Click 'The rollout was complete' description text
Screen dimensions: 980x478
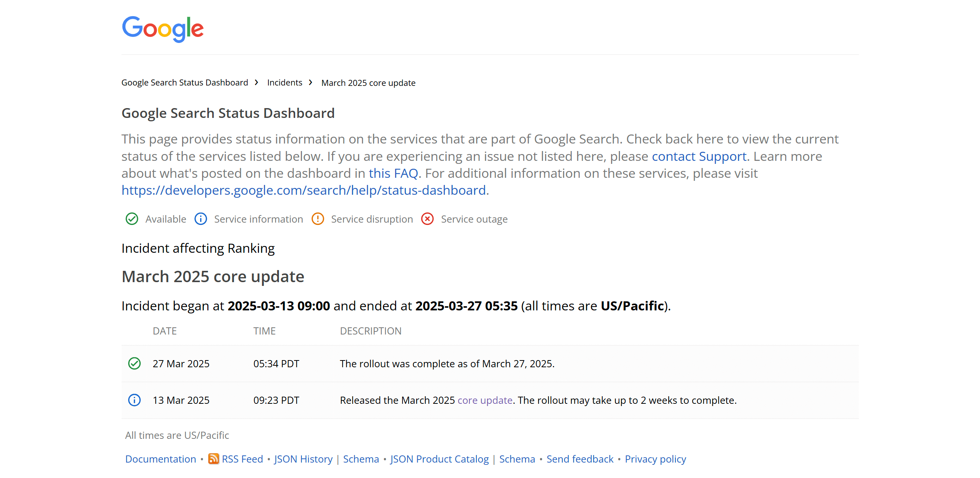click(x=447, y=363)
